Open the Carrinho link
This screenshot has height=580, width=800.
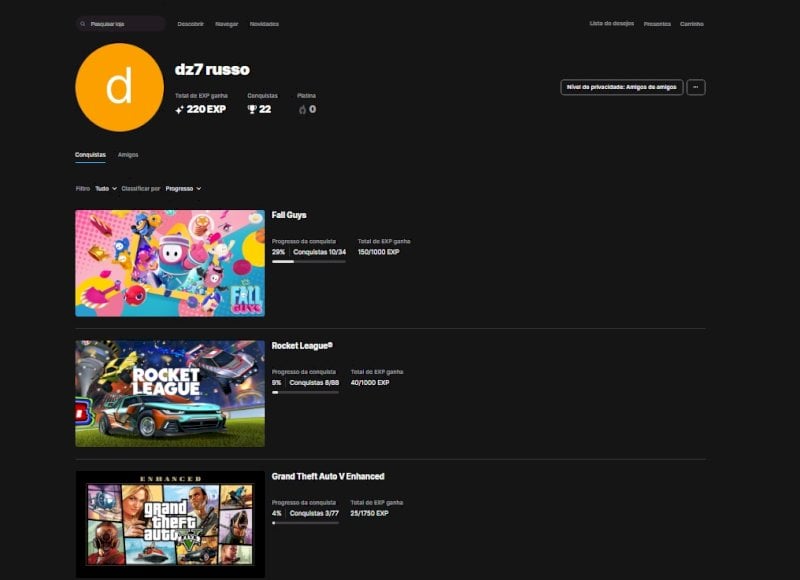click(692, 24)
